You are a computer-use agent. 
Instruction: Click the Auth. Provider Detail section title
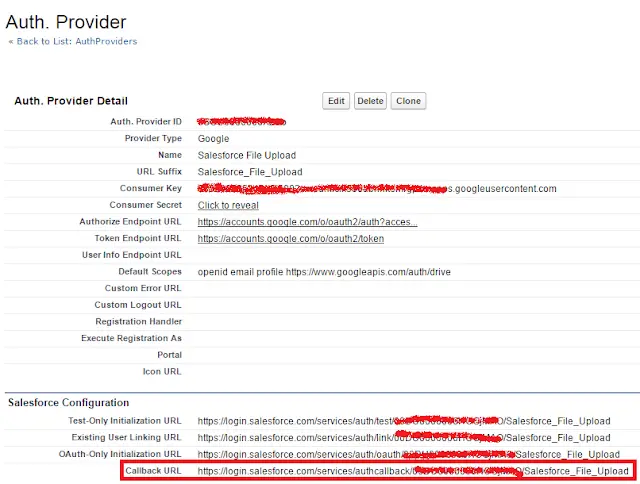[x=71, y=101]
